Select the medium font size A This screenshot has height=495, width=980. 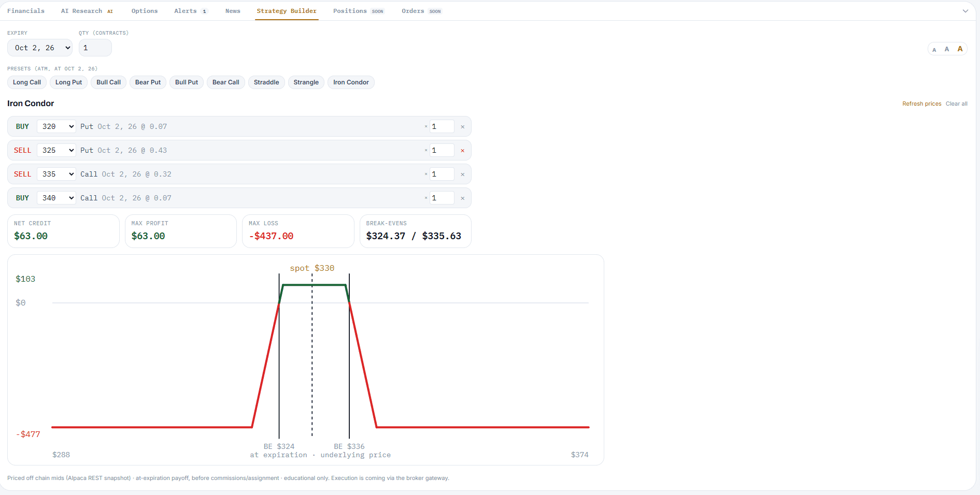pos(947,49)
